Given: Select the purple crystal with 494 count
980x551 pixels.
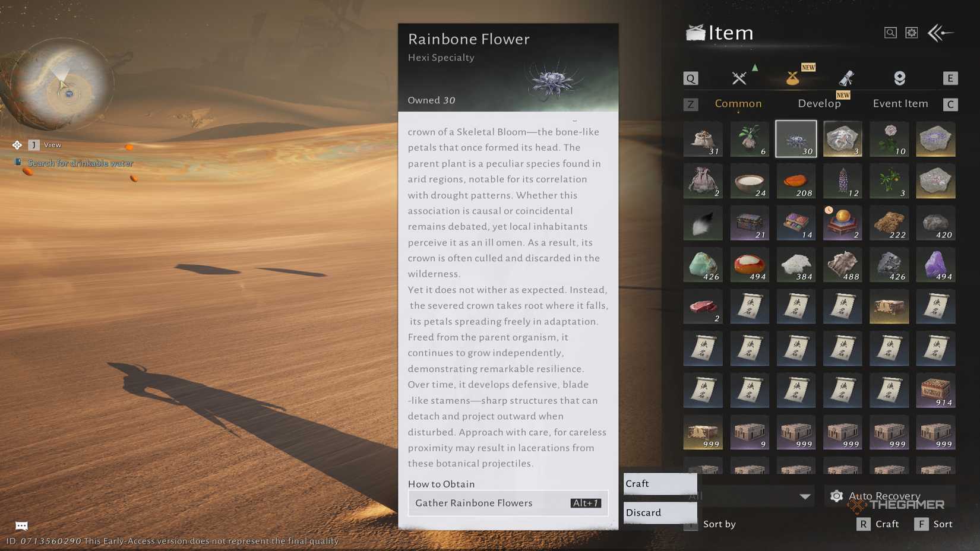Looking at the screenshot, I should click(x=935, y=265).
